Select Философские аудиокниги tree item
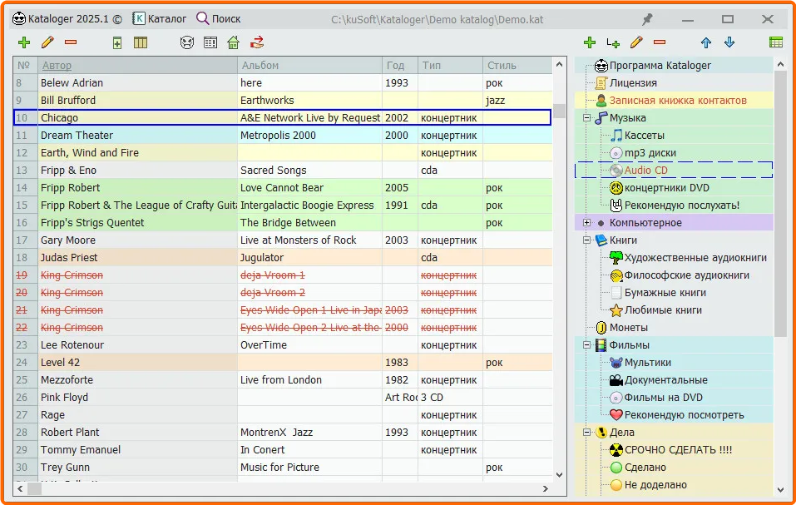The height and width of the screenshot is (505, 796). click(687, 275)
